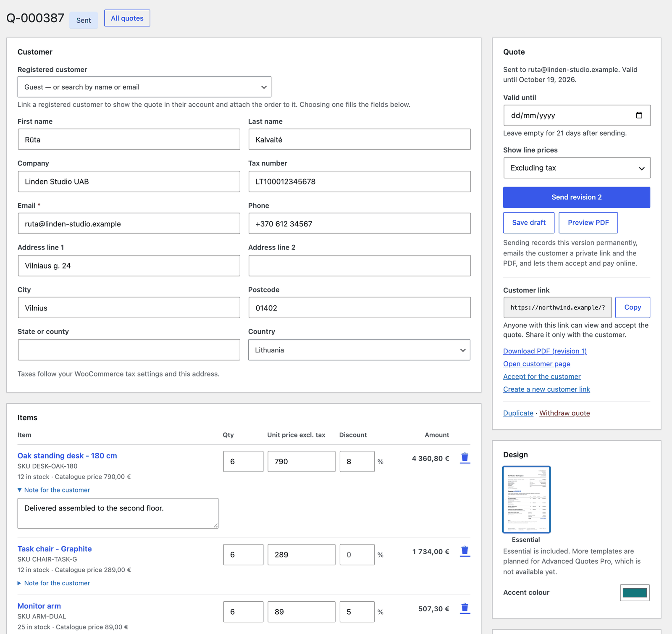Open the Registered customer dropdown

(144, 87)
